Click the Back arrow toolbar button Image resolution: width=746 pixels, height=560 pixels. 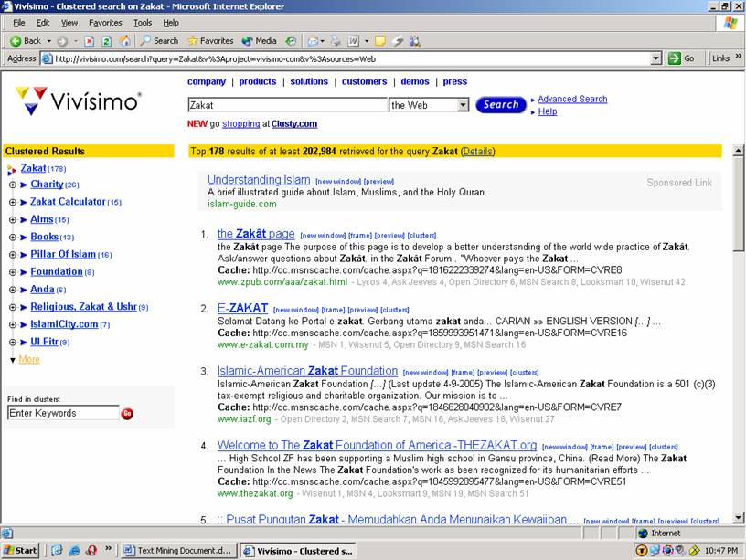26,41
